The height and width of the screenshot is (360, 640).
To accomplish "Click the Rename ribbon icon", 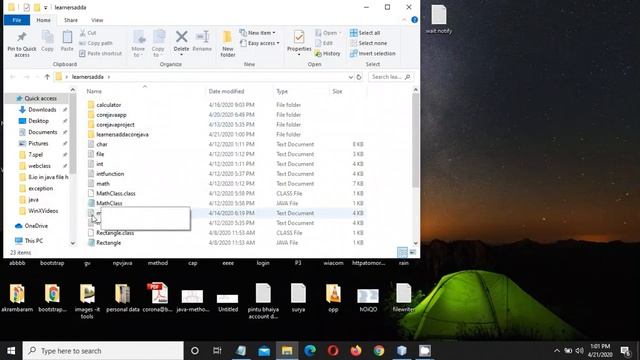I will pyautogui.click(x=202, y=41).
